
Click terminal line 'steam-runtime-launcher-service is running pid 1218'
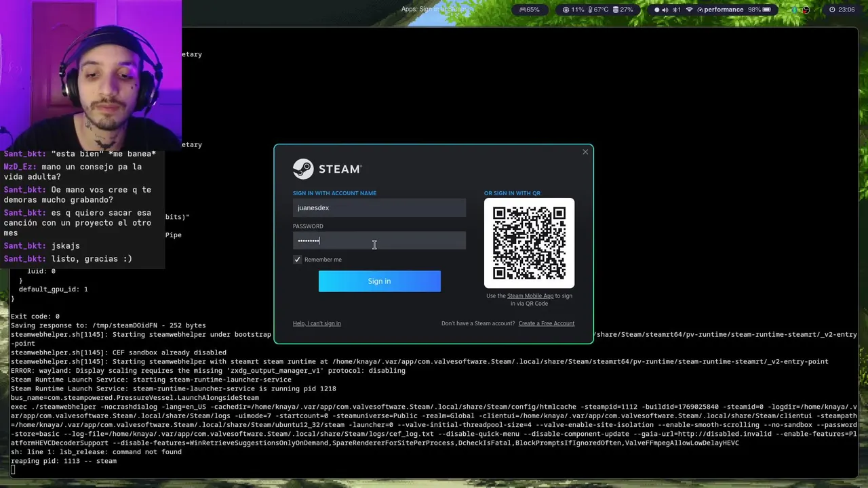click(x=174, y=389)
